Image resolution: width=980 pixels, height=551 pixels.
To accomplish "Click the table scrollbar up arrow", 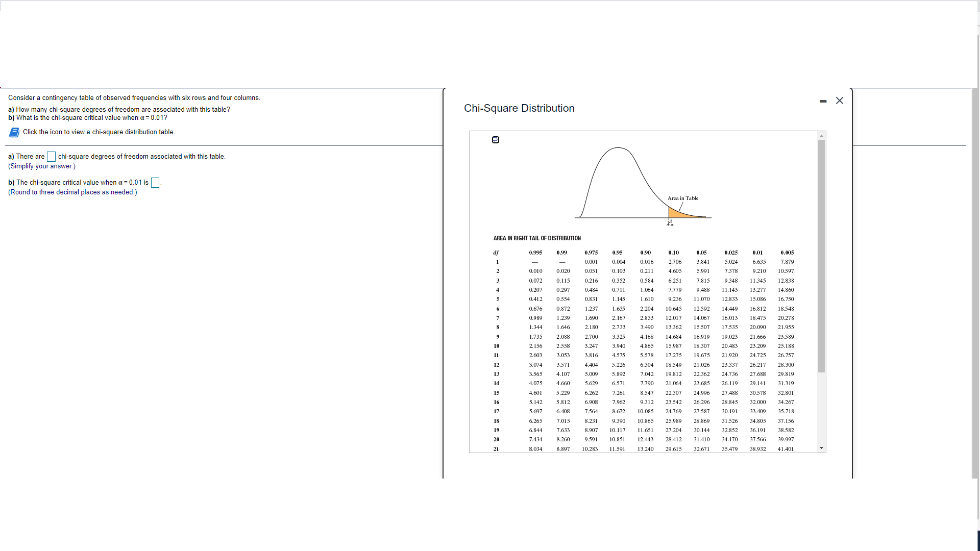I will [x=821, y=136].
